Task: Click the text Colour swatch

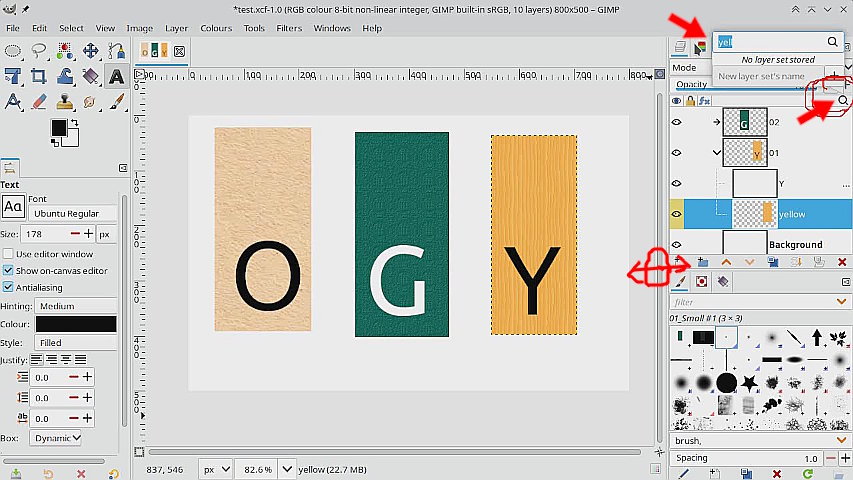Action: (x=76, y=324)
